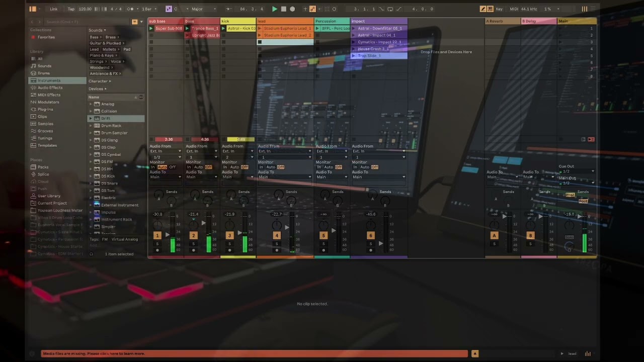
Task: Toggle track 3 activator button
Action: point(229,235)
